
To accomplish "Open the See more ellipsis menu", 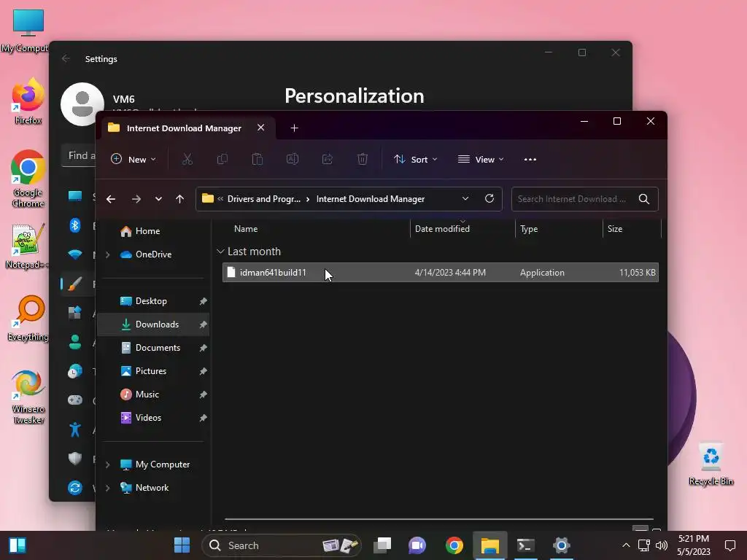I will point(530,160).
